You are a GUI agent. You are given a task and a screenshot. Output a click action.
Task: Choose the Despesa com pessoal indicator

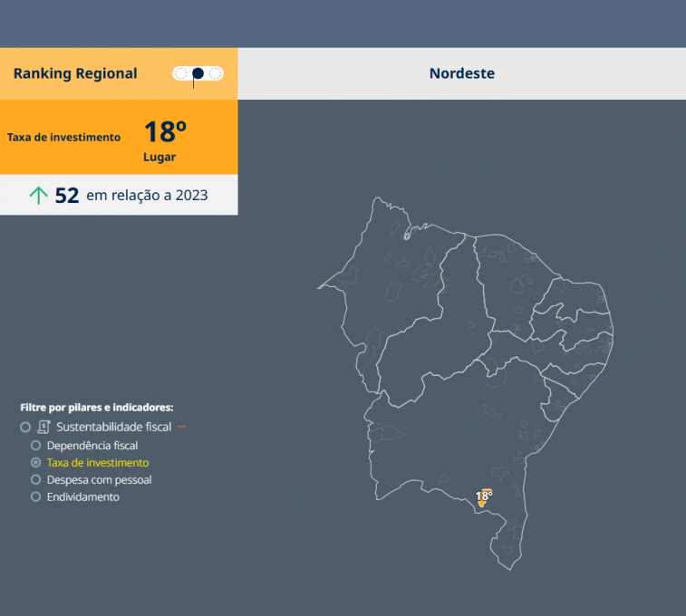pyautogui.click(x=36, y=480)
